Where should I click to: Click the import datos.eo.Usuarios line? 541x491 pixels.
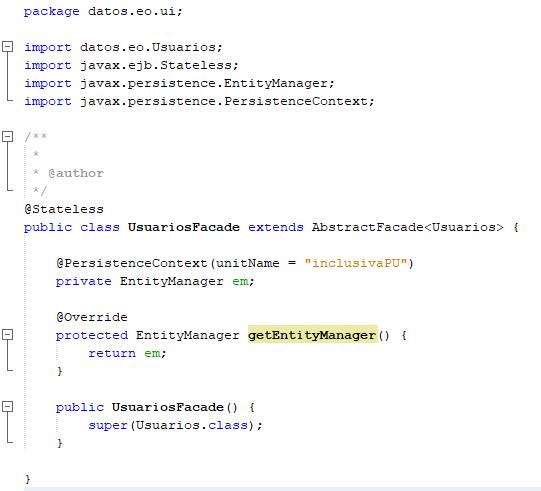pos(123,47)
